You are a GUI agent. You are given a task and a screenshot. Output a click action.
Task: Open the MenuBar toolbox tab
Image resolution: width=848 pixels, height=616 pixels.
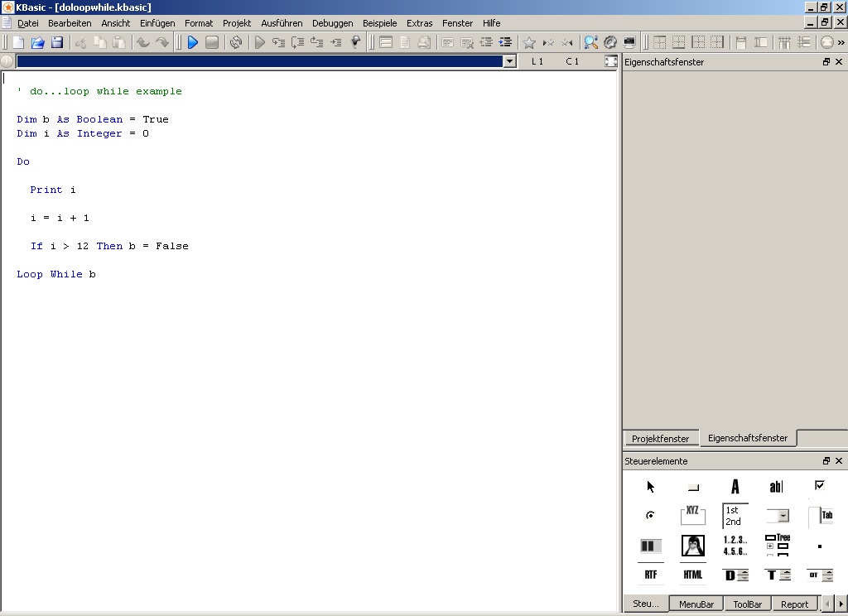(696, 604)
